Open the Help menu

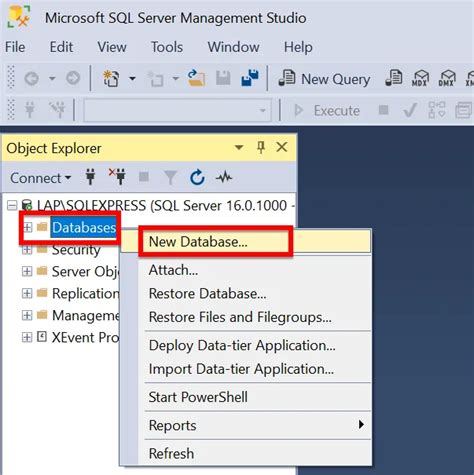[x=298, y=47]
